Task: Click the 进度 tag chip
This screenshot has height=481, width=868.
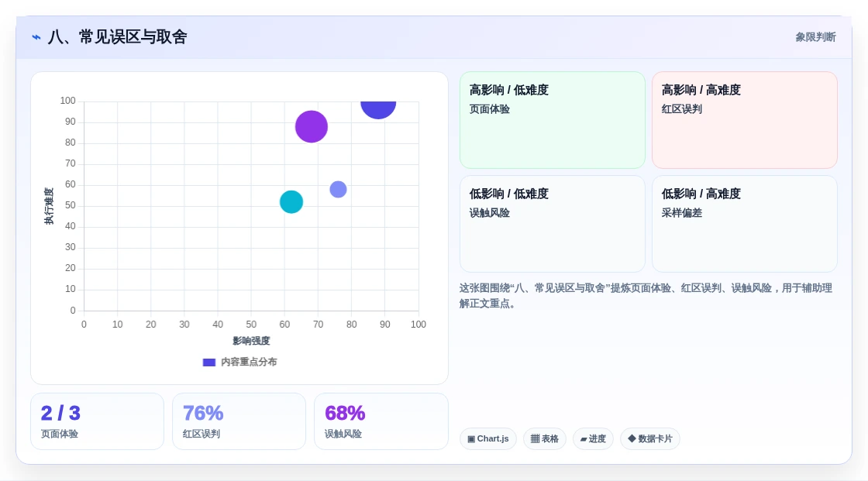Action: [593, 439]
